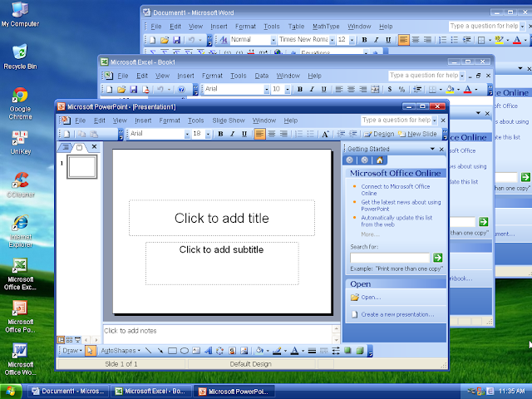Switch to Microsoft Excel on the taskbar
532x399 pixels.
pos(151,392)
